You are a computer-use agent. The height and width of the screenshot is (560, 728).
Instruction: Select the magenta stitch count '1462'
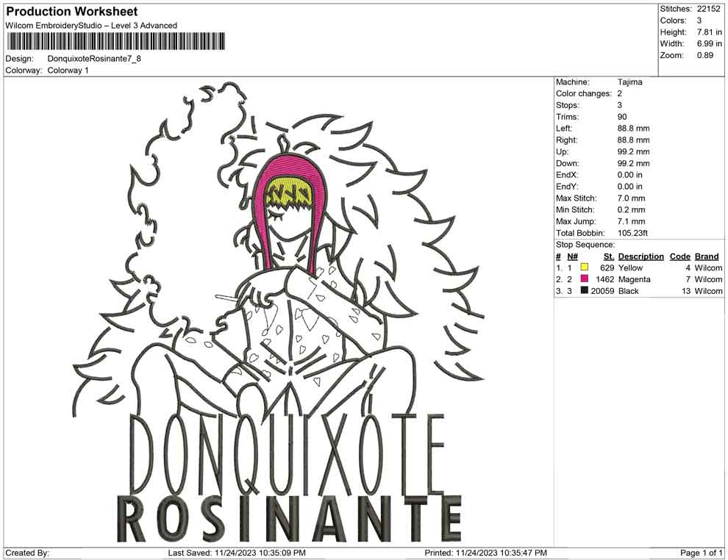click(604, 279)
